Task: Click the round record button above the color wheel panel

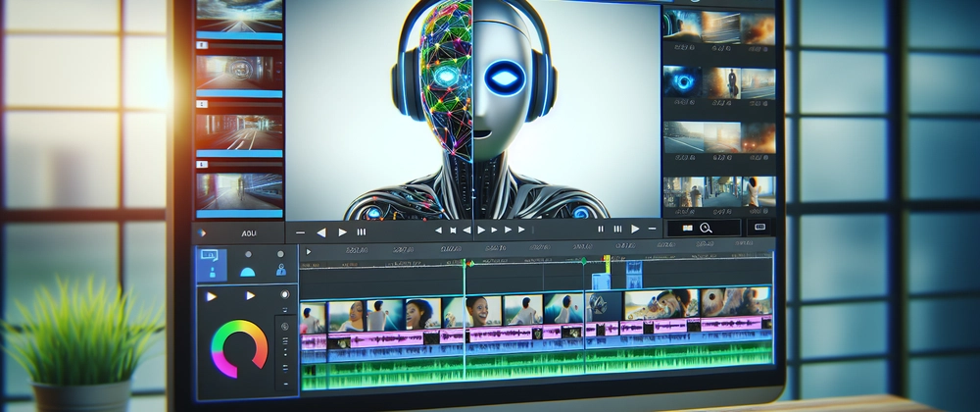Action: point(285,294)
